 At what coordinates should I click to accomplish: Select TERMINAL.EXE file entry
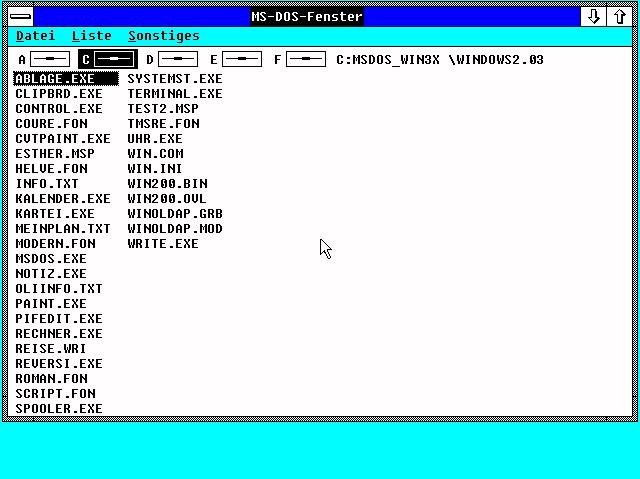pos(174,94)
